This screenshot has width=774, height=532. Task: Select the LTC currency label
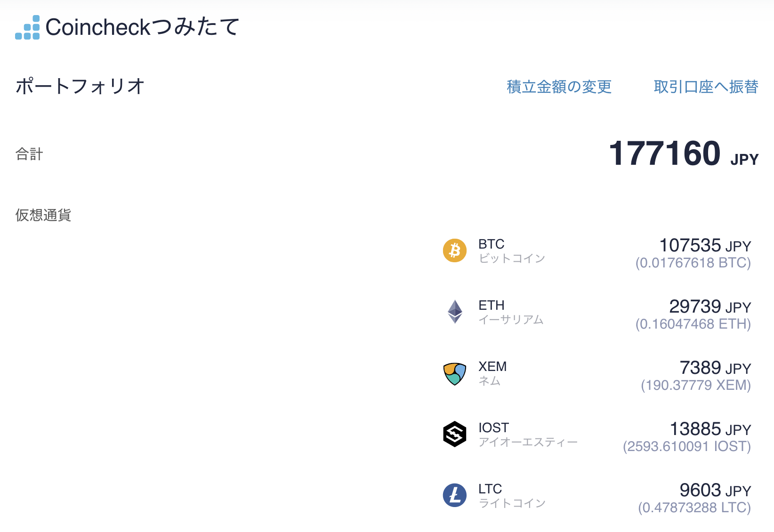[490, 489]
